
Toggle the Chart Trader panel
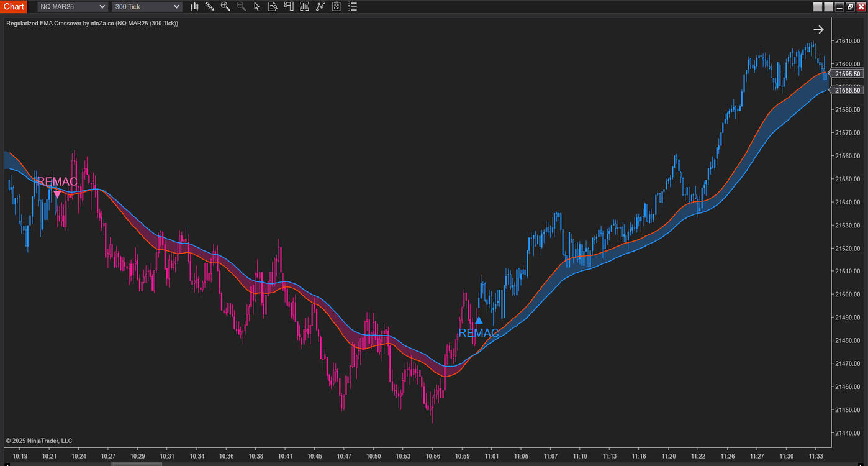pyautogui.click(x=289, y=7)
